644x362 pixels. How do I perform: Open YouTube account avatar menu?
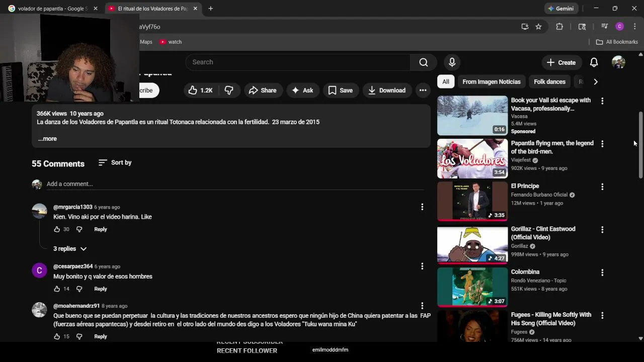[x=618, y=62]
